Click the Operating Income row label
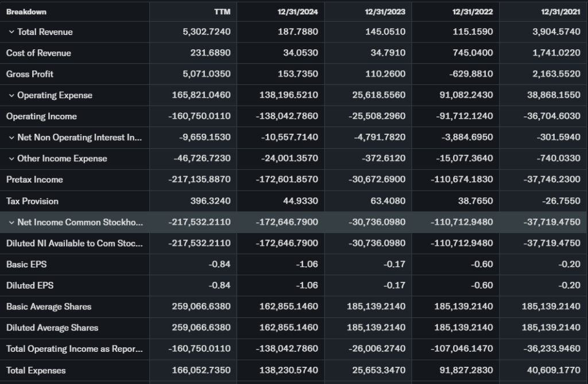Image resolution: width=588 pixels, height=384 pixels. tap(41, 117)
